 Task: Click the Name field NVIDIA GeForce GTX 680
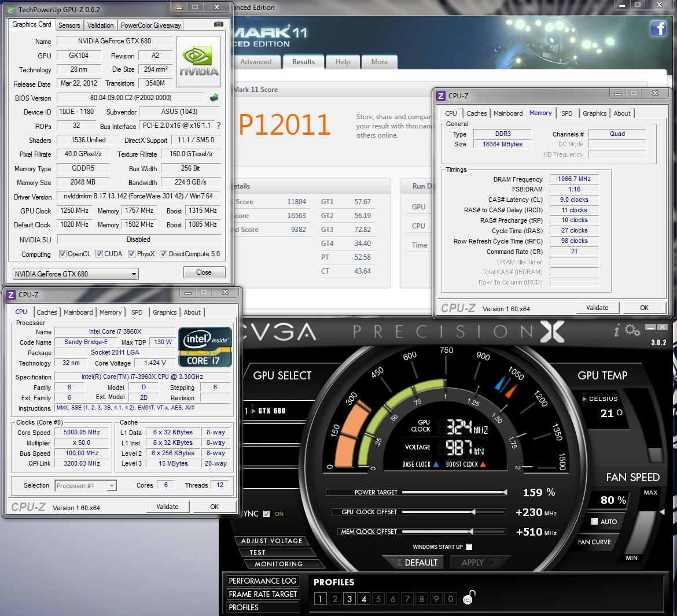(x=115, y=41)
